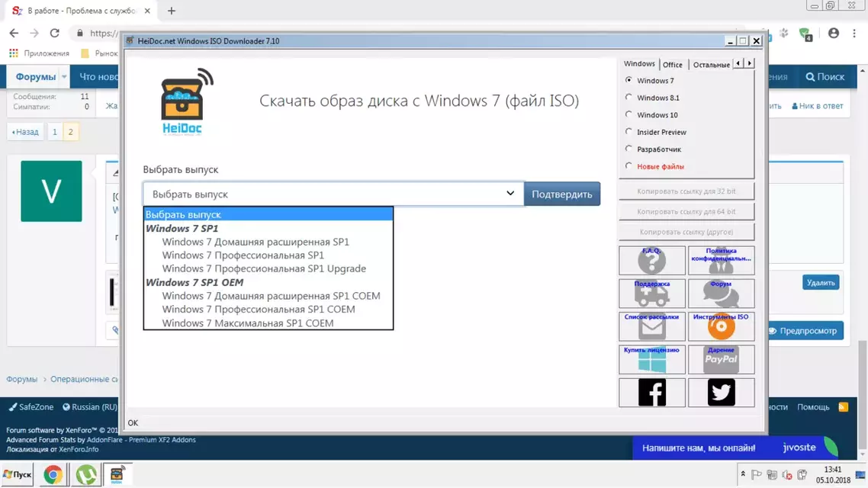Click the forum Удалить button
The image size is (868, 488).
point(821,283)
